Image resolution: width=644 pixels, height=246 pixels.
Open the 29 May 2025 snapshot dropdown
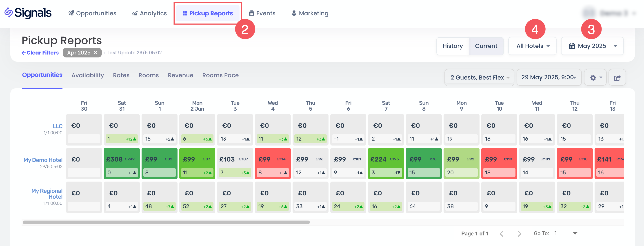point(549,77)
